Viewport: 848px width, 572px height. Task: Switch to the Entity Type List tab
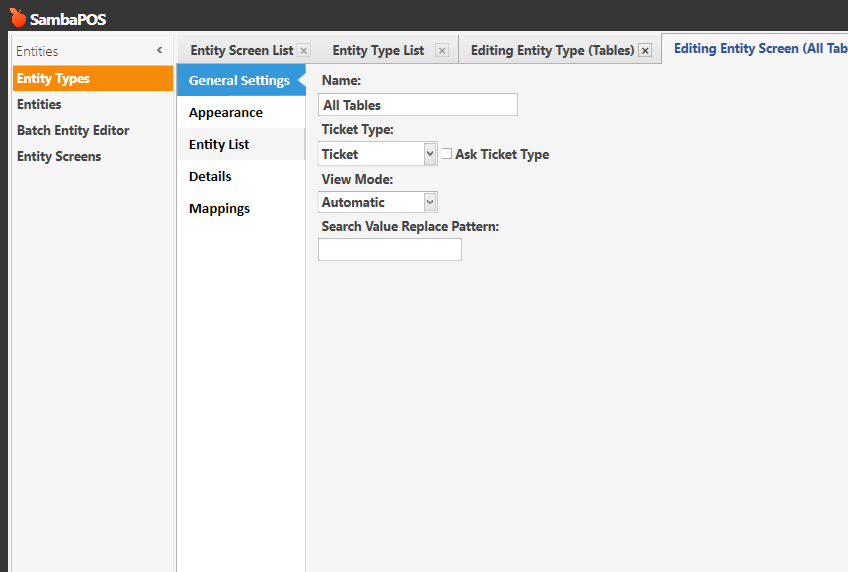(x=378, y=51)
